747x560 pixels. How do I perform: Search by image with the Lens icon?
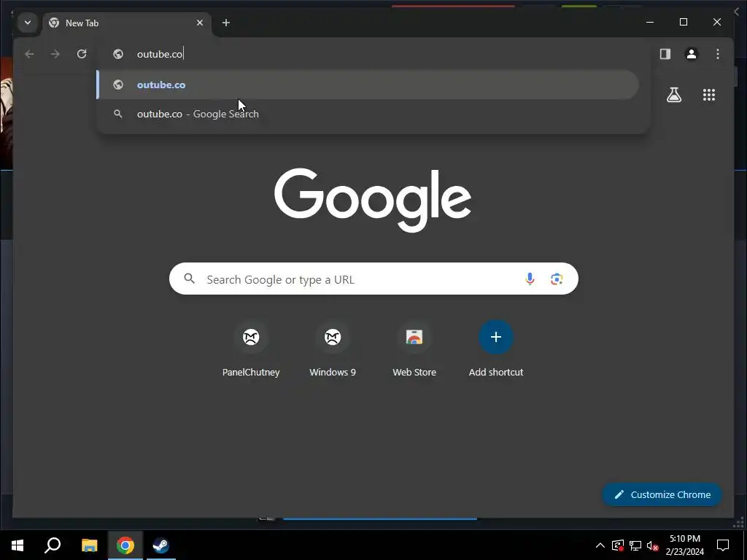coord(557,279)
